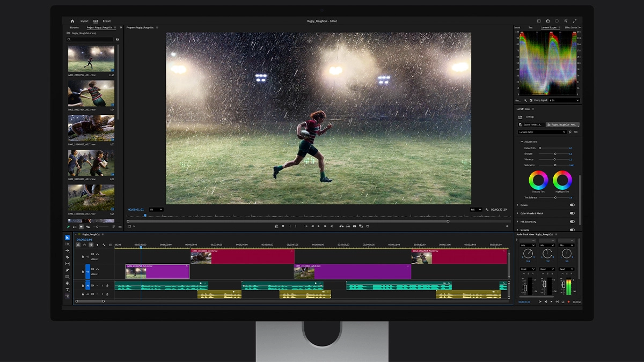Click the Saturation slider in Adjustments
644x362 pixels.
pos(555,165)
